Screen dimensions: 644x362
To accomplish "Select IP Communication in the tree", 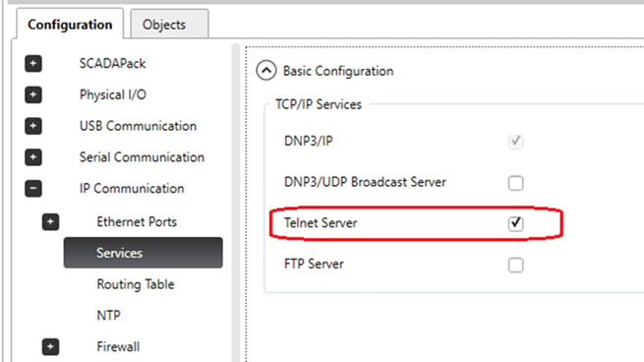I will (x=132, y=189).
